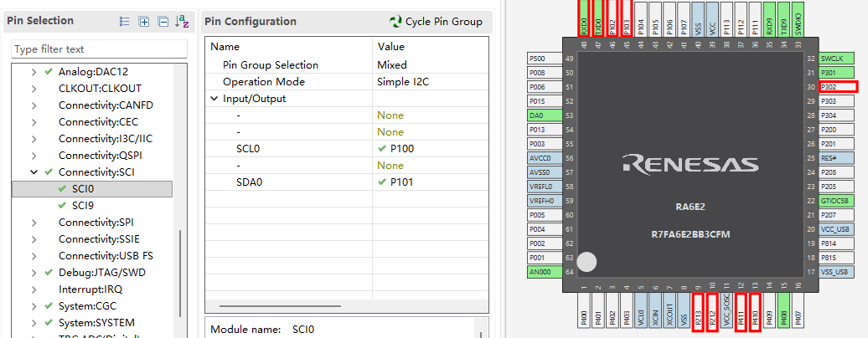Click the flat list view icon in Pin Selection
The width and height of the screenshot is (868, 338).
coord(125,22)
